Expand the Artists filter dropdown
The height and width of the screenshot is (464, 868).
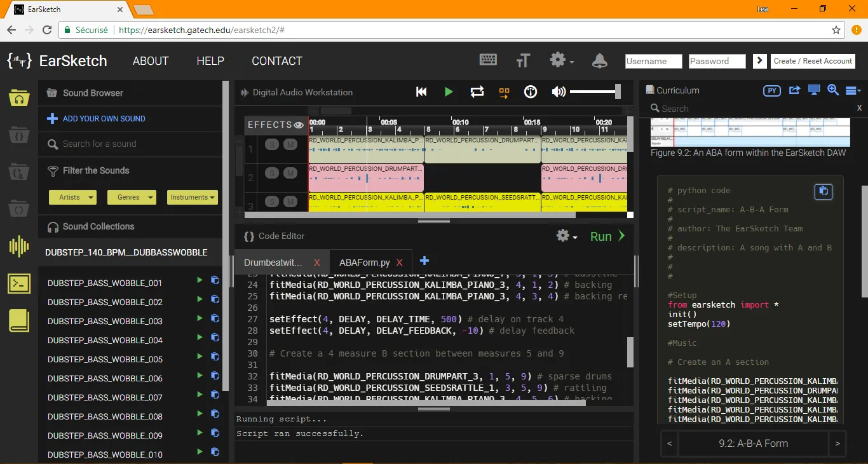72,197
